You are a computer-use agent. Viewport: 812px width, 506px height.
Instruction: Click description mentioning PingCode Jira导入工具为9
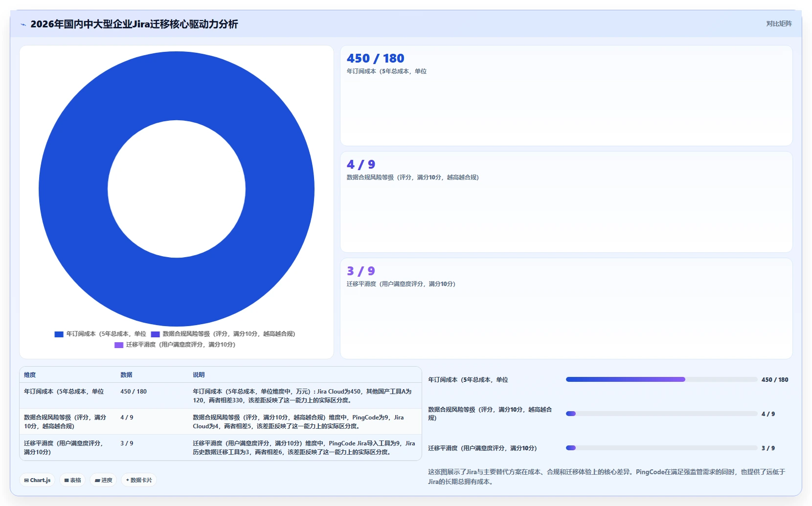pyautogui.click(x=304, y=448)
